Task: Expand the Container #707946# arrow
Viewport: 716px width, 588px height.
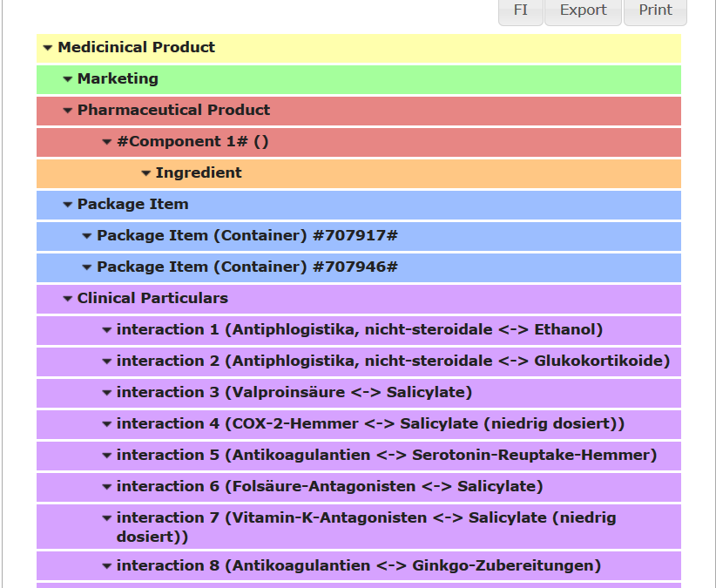Action: click(x=87, y=267)
